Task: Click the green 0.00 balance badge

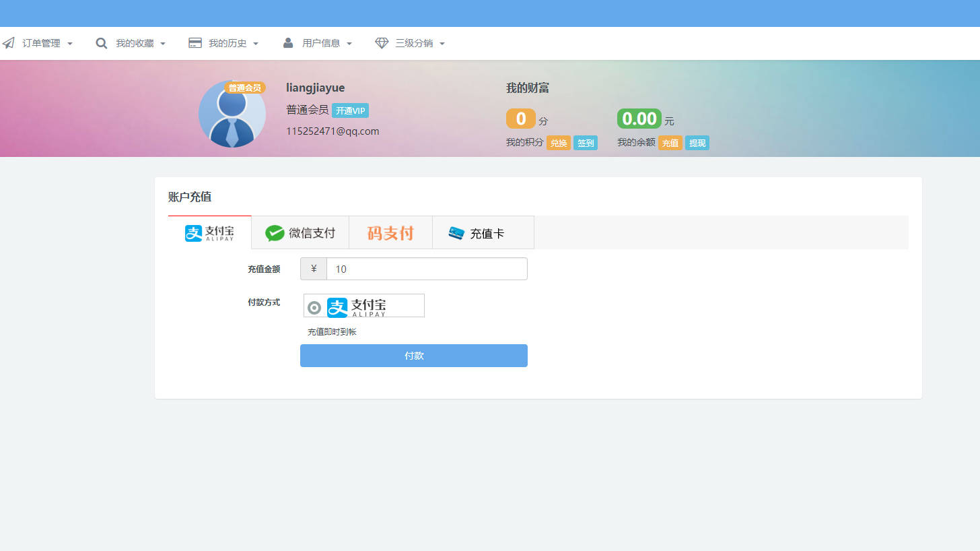Action: click(639, 119)
